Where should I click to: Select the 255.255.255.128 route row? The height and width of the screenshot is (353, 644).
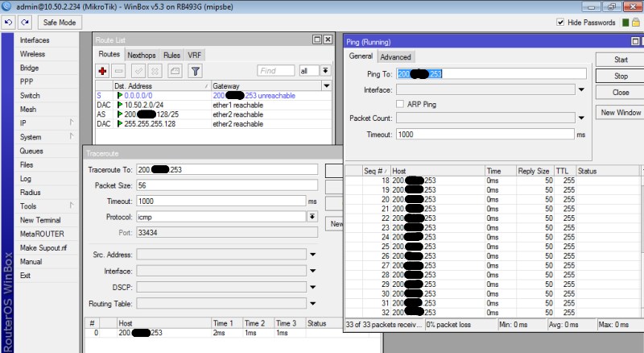click(213, 124)
